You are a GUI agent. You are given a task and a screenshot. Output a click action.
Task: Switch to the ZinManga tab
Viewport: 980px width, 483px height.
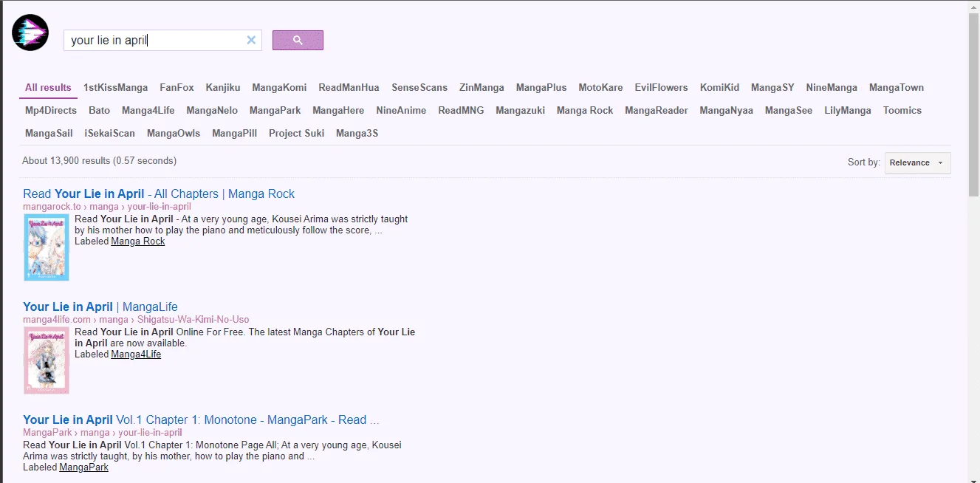(482, 87)
